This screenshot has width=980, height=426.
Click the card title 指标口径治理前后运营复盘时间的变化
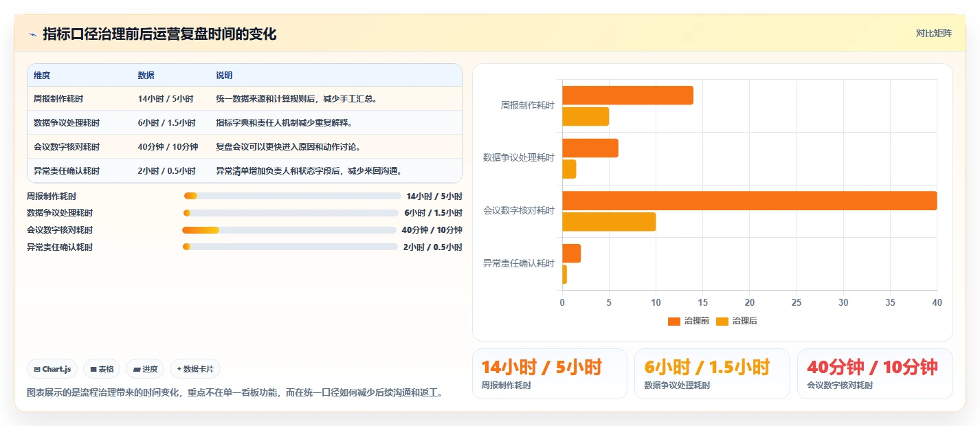point(159,34)
